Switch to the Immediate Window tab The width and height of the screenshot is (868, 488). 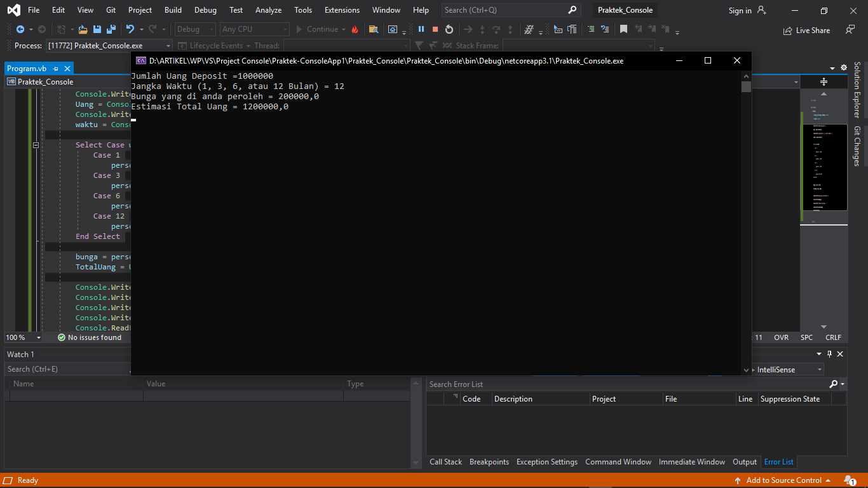(x=691, y=462)
